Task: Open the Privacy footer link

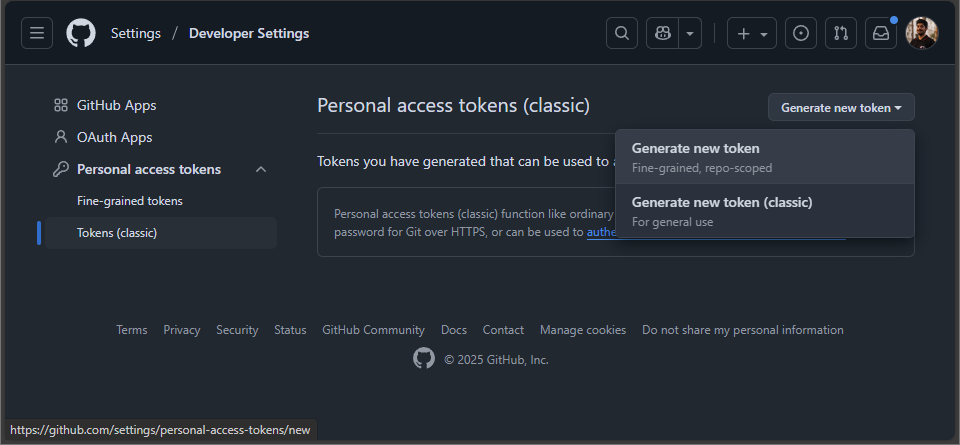Action: [x=182, y=330]
